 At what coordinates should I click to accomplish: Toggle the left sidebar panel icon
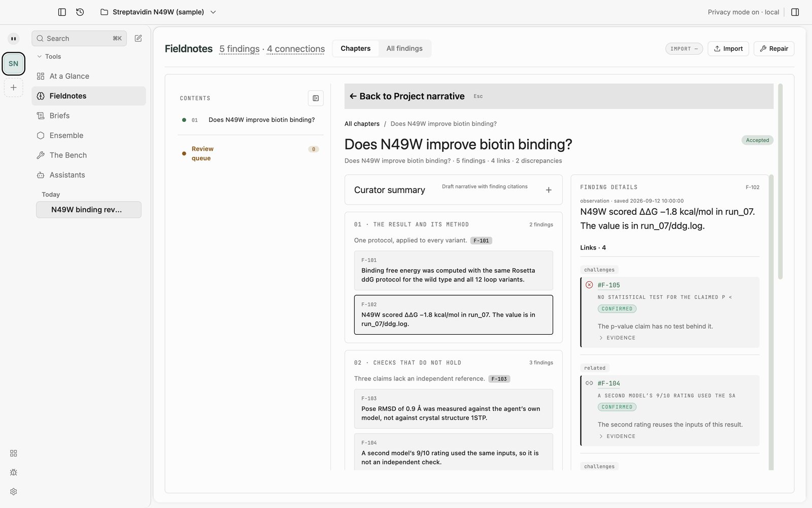[62, 12]
